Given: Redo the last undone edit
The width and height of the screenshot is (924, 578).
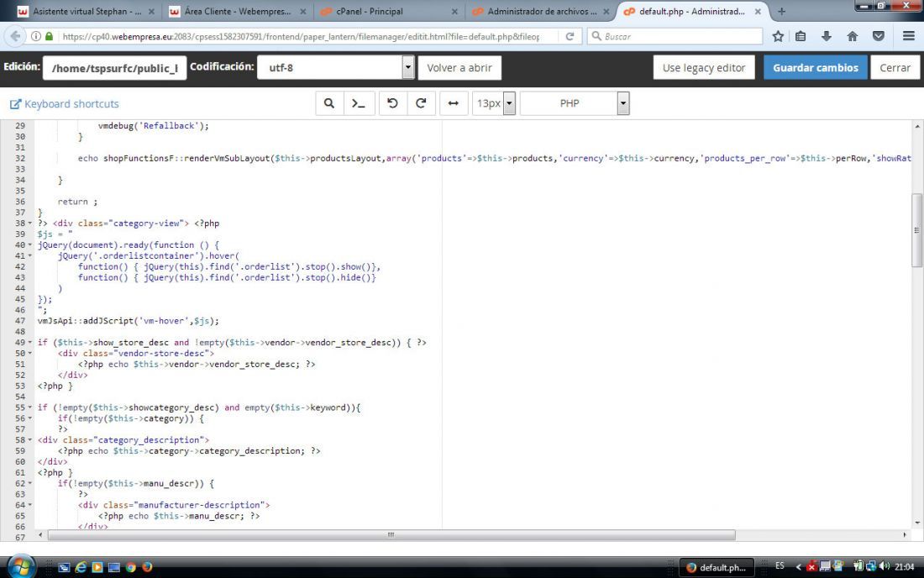Looking at the screenshot, I should tap(422, 103).
